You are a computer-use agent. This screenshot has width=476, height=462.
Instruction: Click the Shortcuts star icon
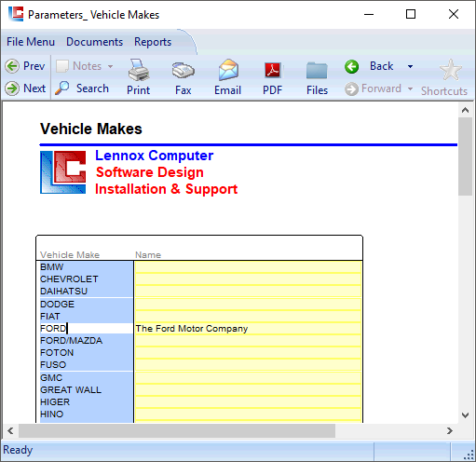[451, 70]
